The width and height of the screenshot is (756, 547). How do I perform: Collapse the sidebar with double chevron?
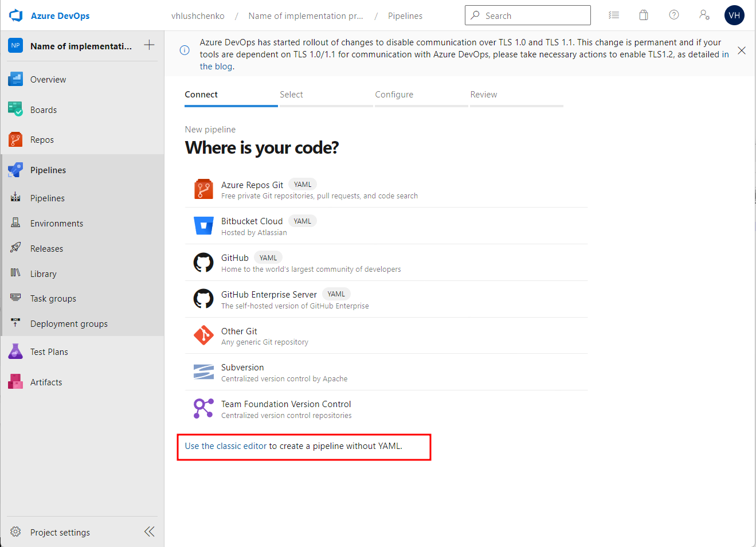[150, 532]
